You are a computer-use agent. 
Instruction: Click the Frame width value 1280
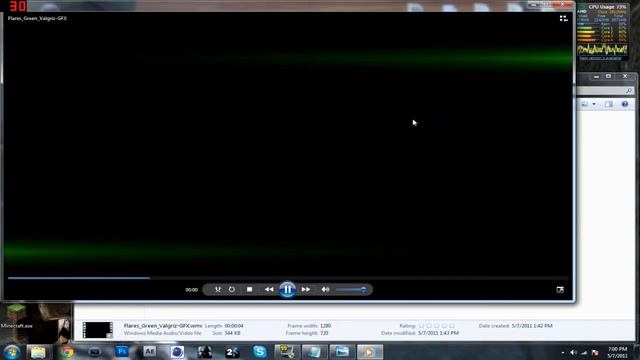coord(325,326)
